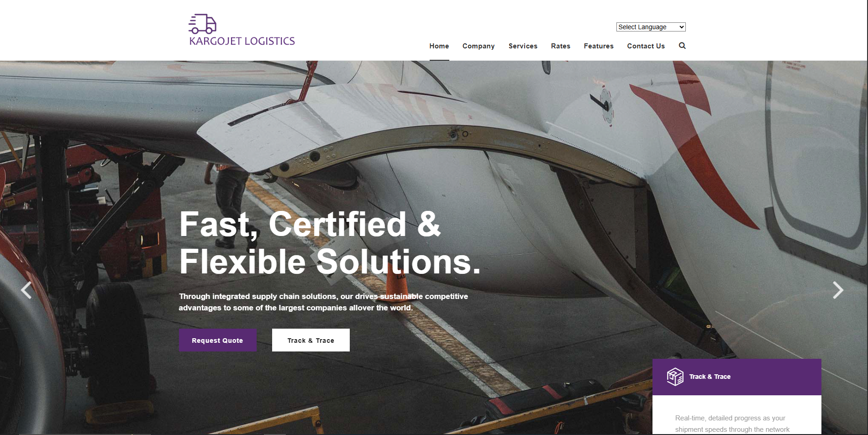Click the Real-time detailed progress description text

click(x=732, y=424)
